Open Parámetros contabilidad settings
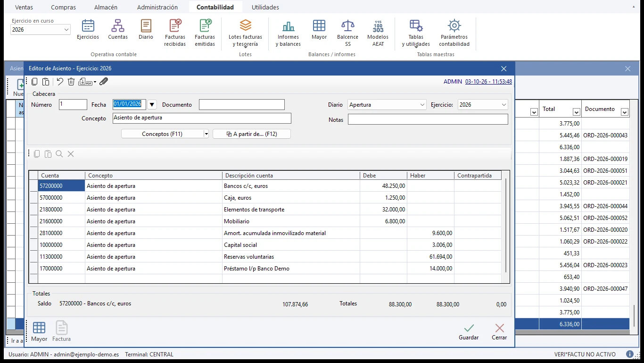 (454, 33)
